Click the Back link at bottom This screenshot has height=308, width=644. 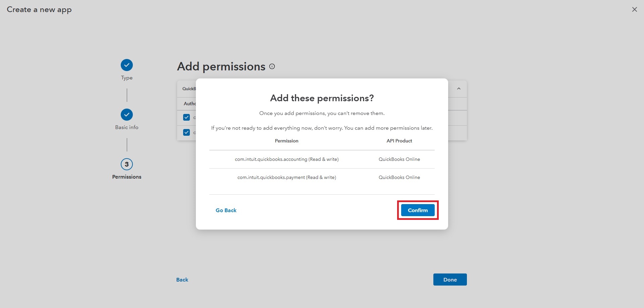click(182, 280)
